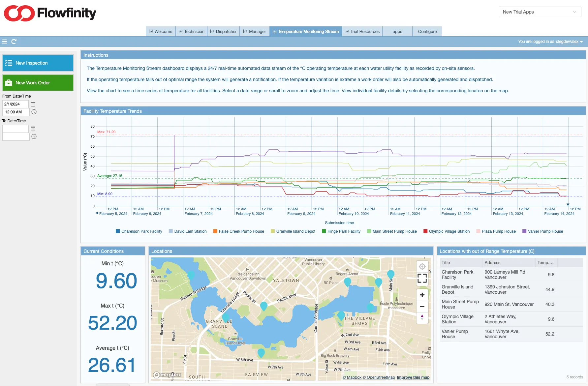Image resolution: width=588 pixels, height=386 pixels.
Task: Click the New Work Order button
Action: 38,83
